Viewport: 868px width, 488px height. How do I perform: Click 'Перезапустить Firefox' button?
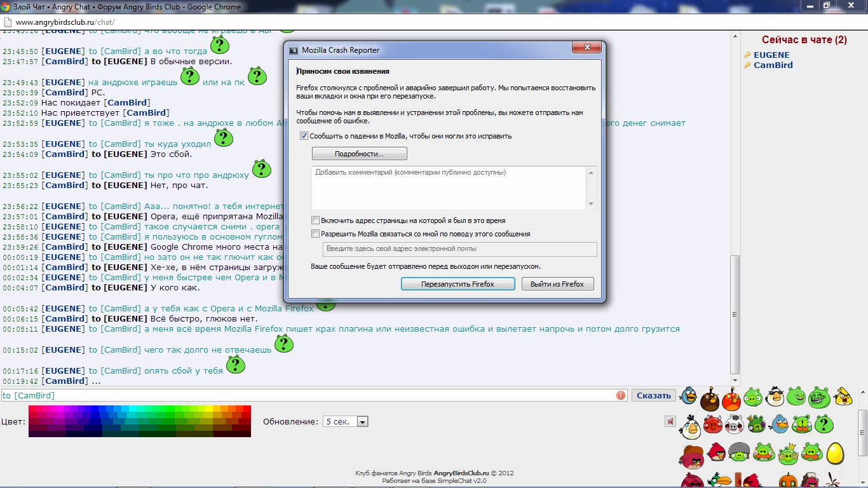pos(458,284)
